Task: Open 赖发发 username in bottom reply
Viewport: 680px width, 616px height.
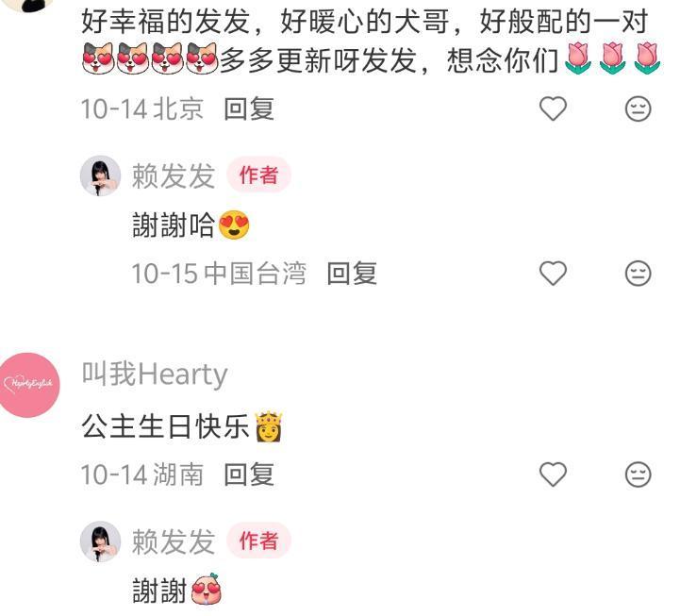Action: [174, 541]
